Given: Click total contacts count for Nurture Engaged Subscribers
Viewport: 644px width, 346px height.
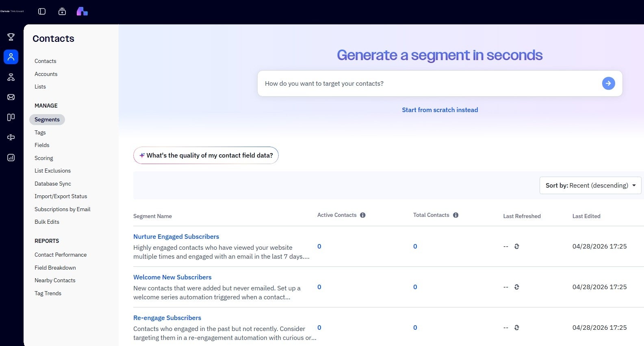Looking at the screenshot, I should coord(415,246).
